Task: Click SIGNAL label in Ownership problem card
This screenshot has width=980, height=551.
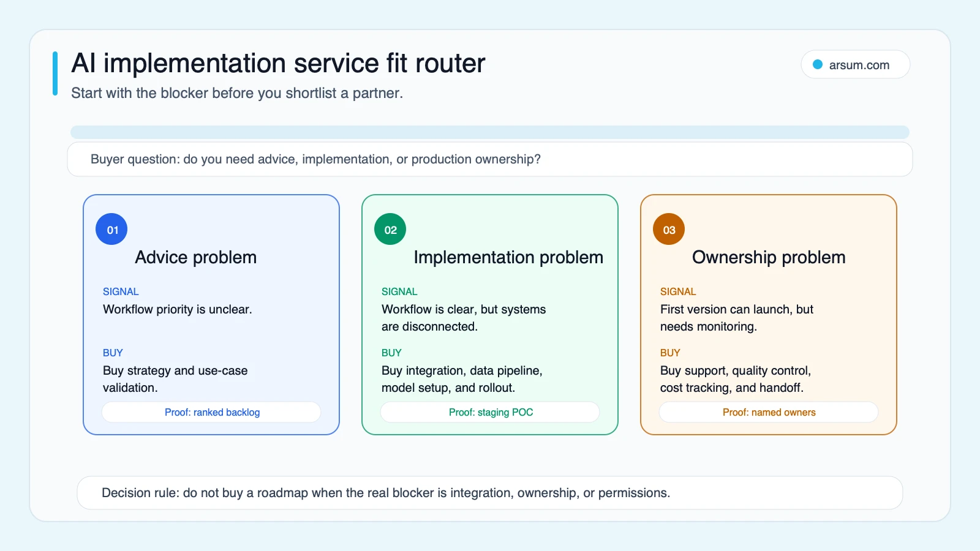Action: point(678,291)
